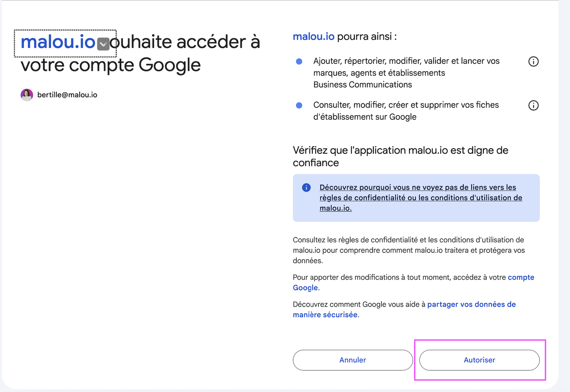This screenshot has height=392, width=570.
Task: Click the "Vérifiez que l'application malou.io" heading
Action: (400, 156)
